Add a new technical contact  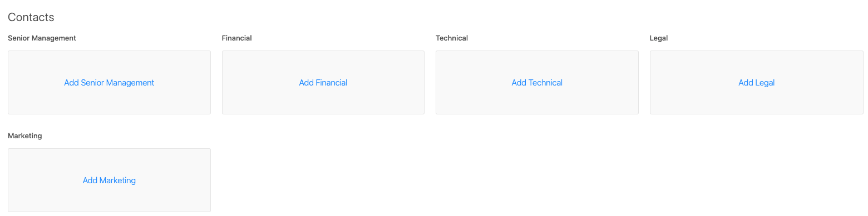click(537, 83)
